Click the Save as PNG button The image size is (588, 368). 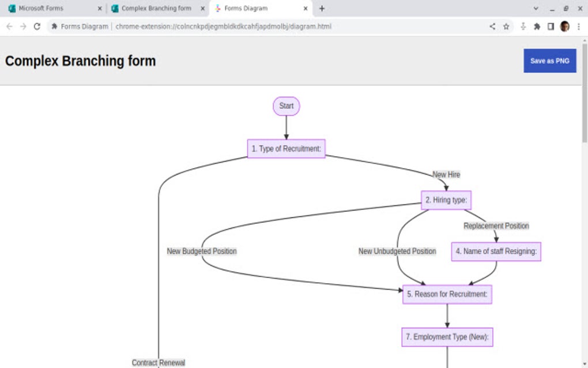coord(549,61)
